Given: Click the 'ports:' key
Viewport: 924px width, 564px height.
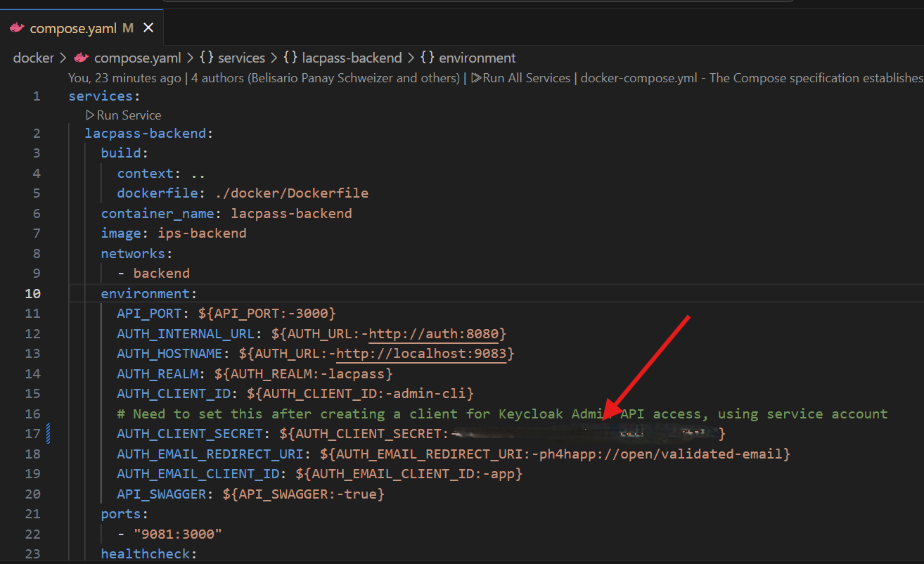Looking at the screenshot, I should pyautogui.click(x=125, y=514).
